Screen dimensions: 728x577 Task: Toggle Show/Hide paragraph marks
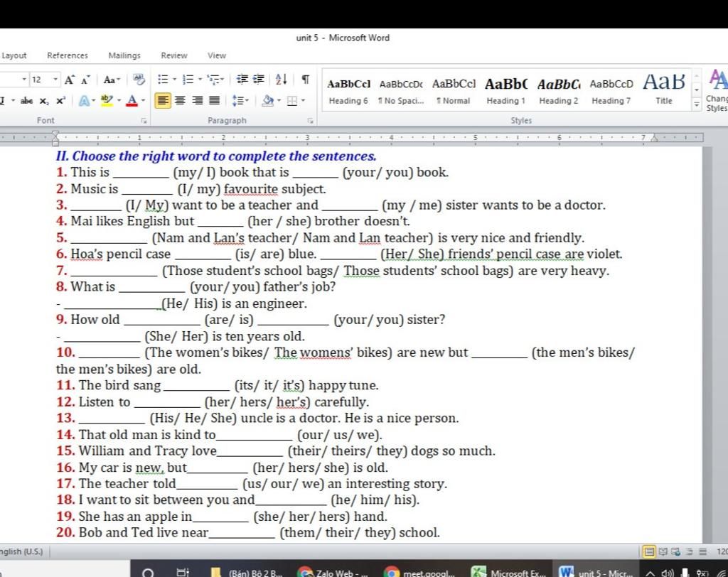(x=306, y=80)
